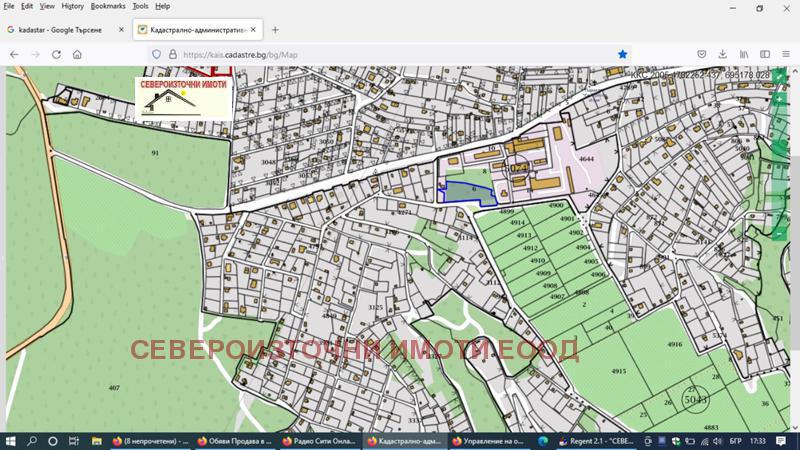Select the blue-outlined parcel number 6
The width and height of the screenshot is (800, 450).
(x=470, y=190)
